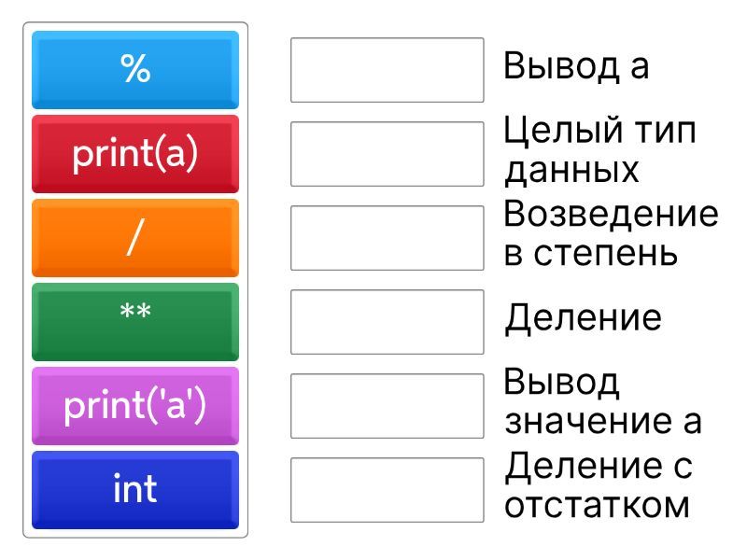The width and height of the screenshot is (747, 560).
Task: Select the answer box for 'Деление с отстатком'
Action: (387, 490)
